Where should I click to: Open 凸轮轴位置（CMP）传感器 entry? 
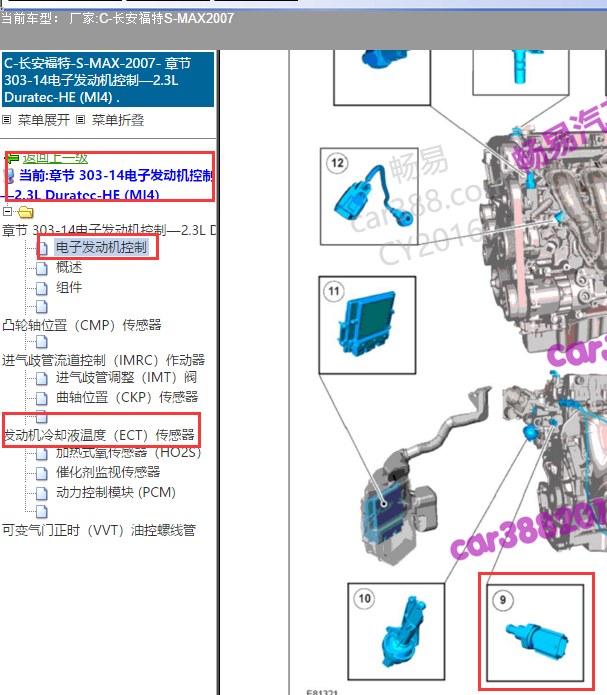82,325
